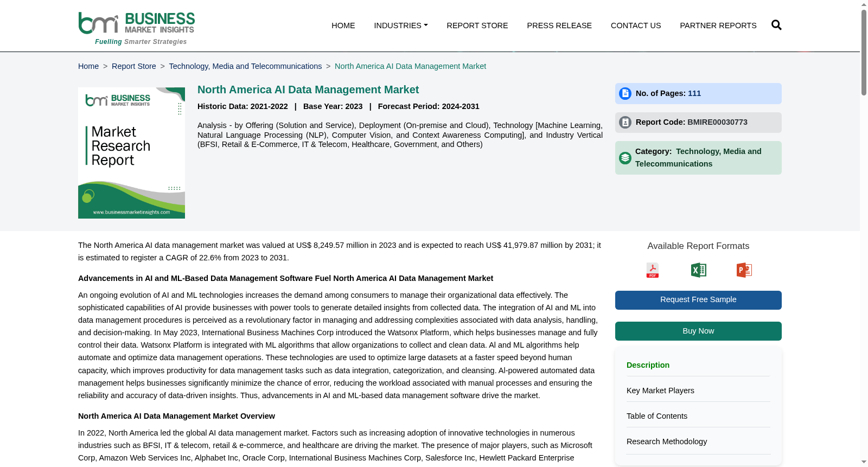
Task: Switch to the Description tab
Action: [648, 365]
